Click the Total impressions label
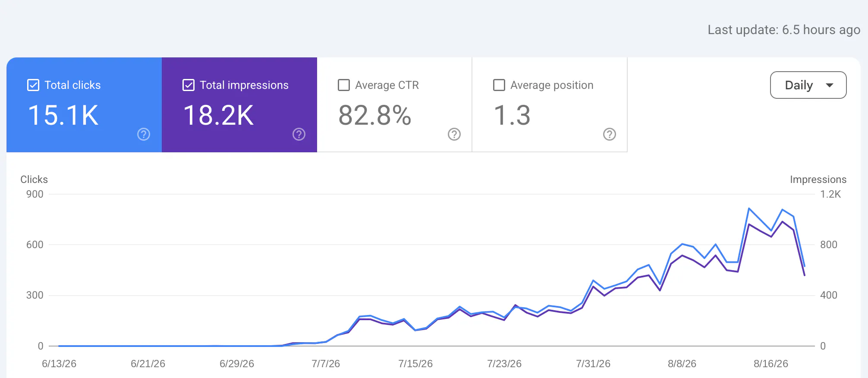The height and width of the screenshot is (378, 868). point(244,85)
